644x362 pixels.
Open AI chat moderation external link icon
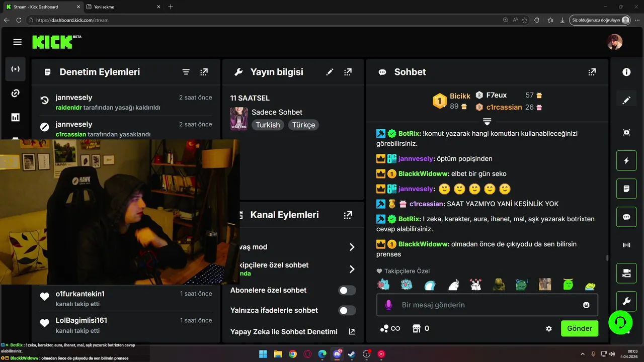352,332
